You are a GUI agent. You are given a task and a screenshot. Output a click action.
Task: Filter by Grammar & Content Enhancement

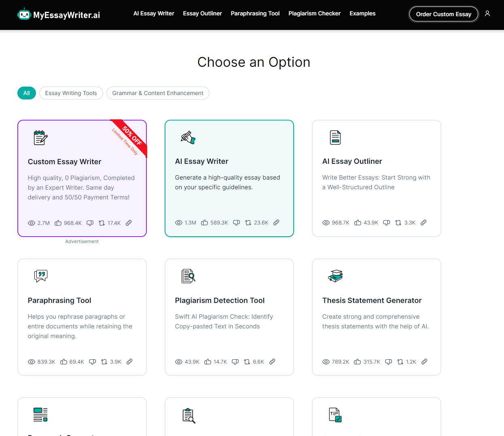158,93
